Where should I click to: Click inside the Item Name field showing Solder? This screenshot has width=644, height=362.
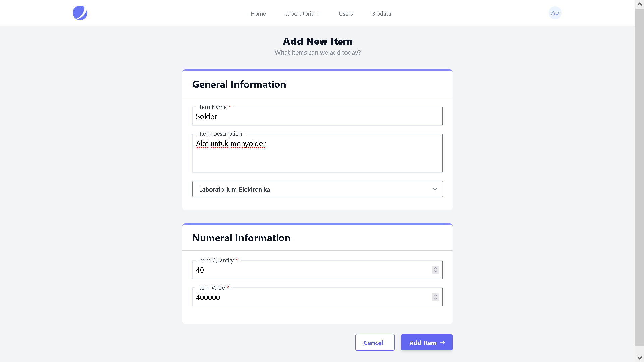(x=317, y=116)
